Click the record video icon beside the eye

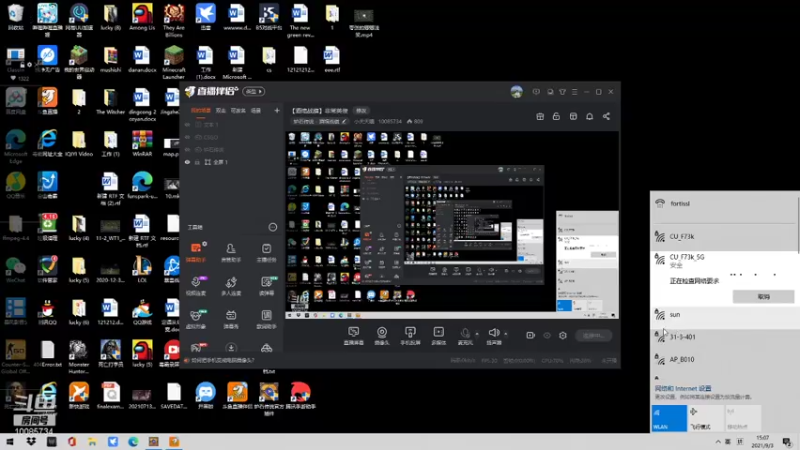531,335
